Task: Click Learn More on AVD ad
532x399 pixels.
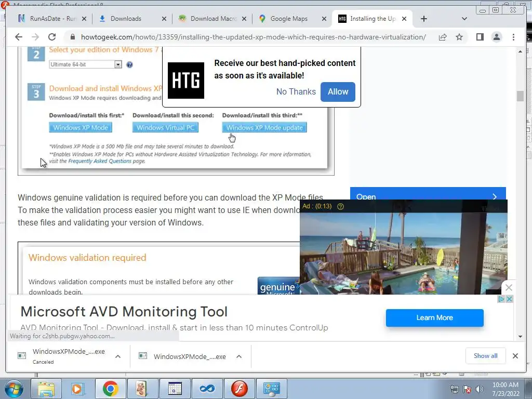Action: [435, 317]
